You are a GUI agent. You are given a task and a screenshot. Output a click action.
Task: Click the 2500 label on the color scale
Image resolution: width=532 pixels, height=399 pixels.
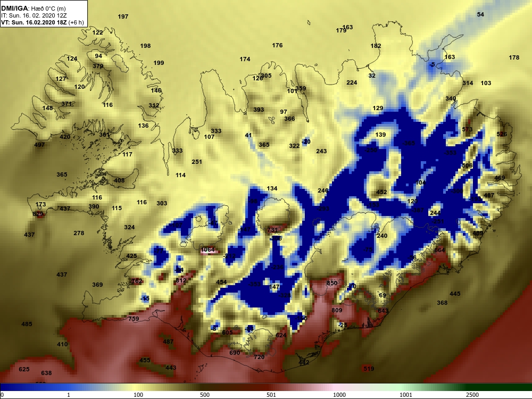472,395
